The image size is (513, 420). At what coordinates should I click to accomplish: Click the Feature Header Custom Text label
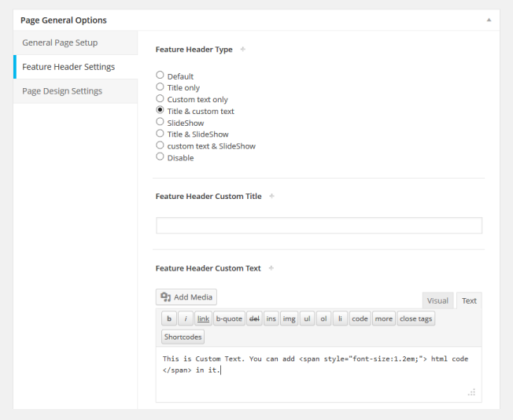click(x=208, y=268)
